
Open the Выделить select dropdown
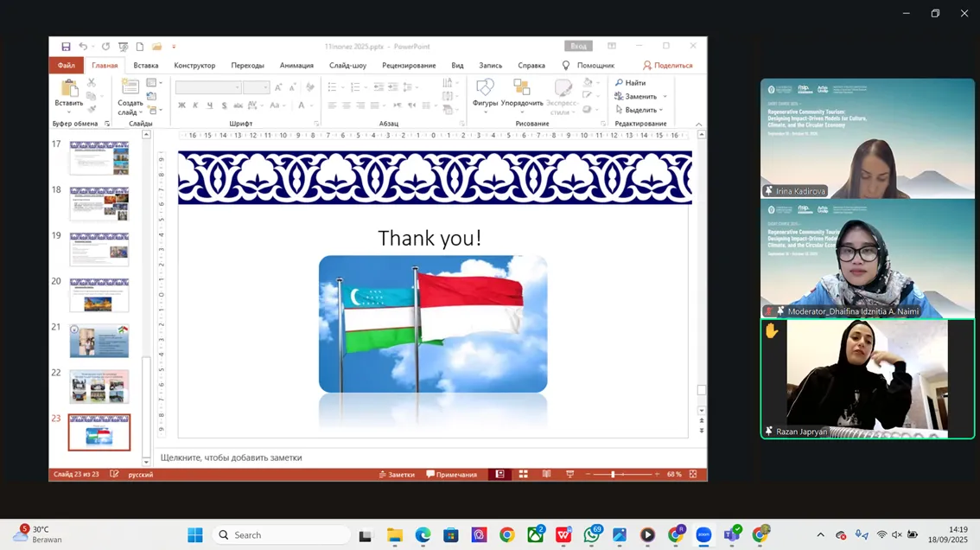click(640, 110)
